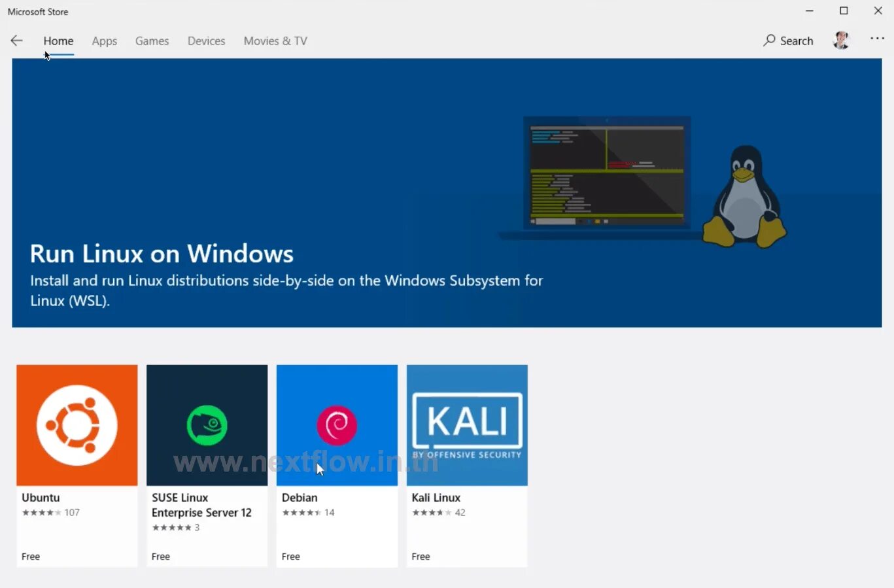Switch to the Games tab

[152, 41]
